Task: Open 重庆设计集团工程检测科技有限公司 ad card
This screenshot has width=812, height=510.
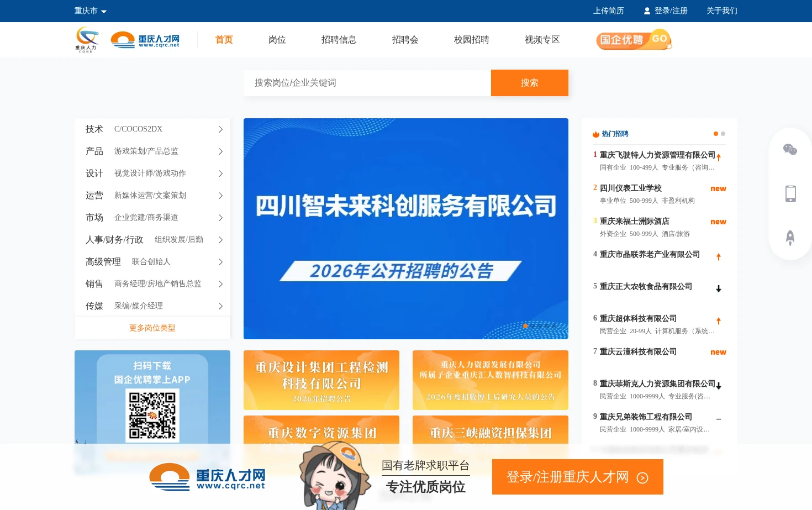Action: tap(321, 380)
